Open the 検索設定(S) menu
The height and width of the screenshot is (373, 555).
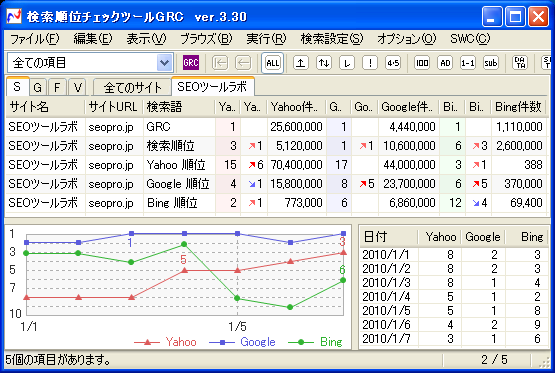click(x=332, y=39)
